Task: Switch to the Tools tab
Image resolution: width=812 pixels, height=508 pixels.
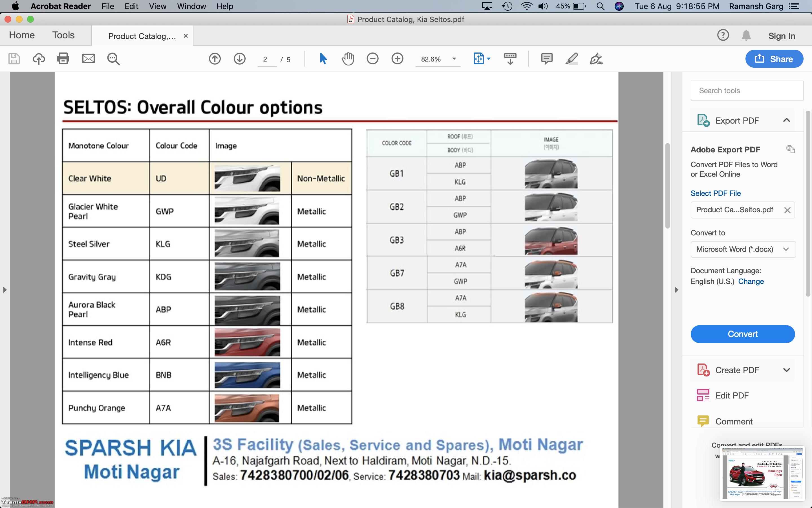Action: [x=63, y=35]
